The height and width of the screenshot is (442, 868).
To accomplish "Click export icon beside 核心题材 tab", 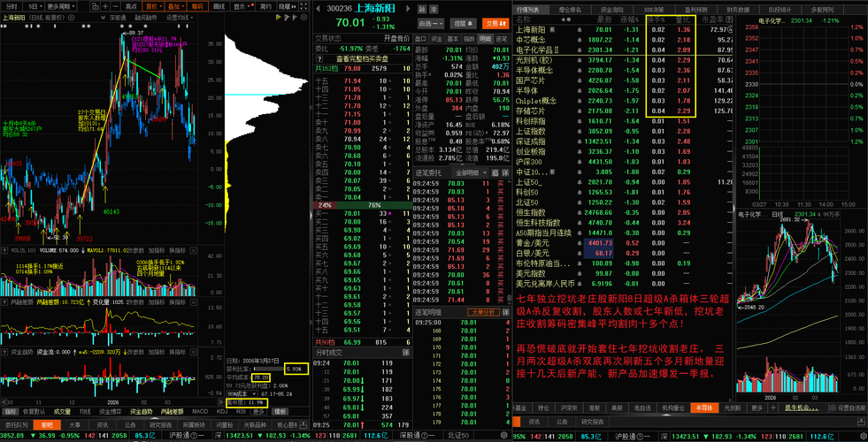I will [303, 424].
